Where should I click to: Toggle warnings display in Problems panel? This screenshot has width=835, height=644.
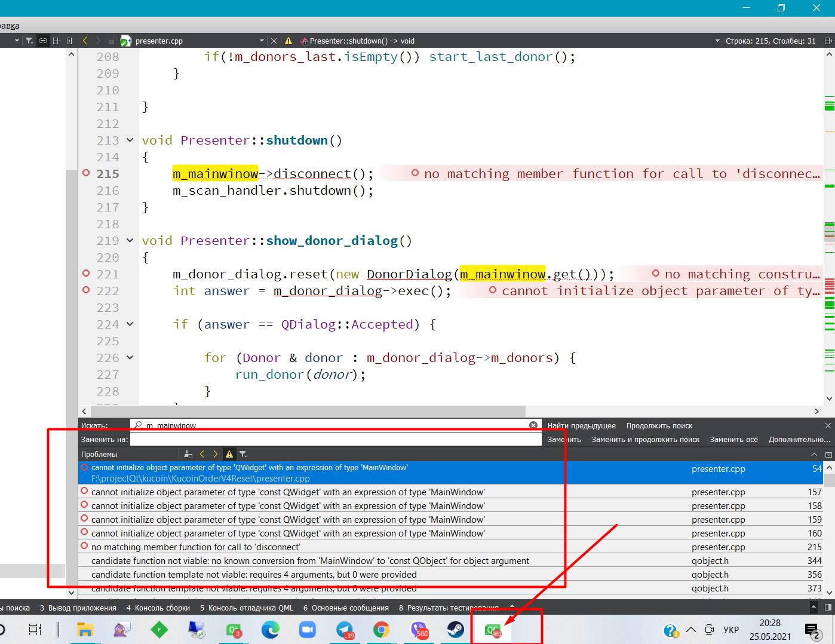click(229, 454)
